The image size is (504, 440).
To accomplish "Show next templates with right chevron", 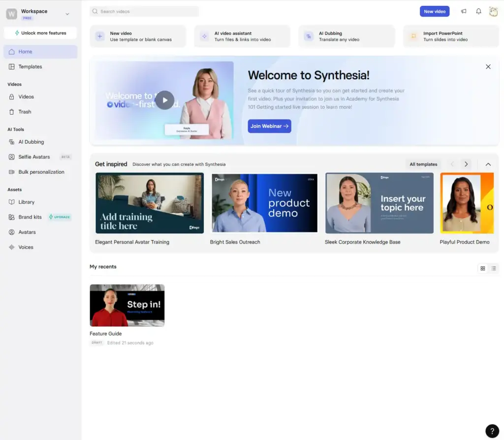I will click(x=466, y=164).
